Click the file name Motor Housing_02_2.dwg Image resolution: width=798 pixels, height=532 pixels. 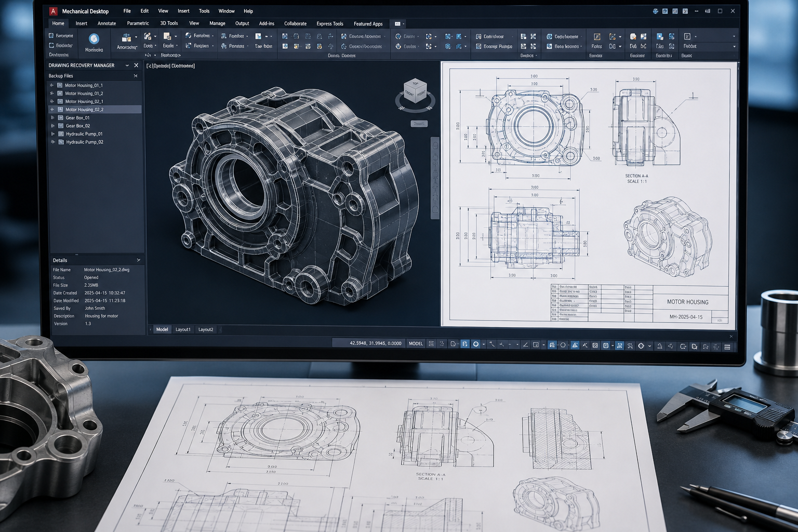click(x=107, y=270)
